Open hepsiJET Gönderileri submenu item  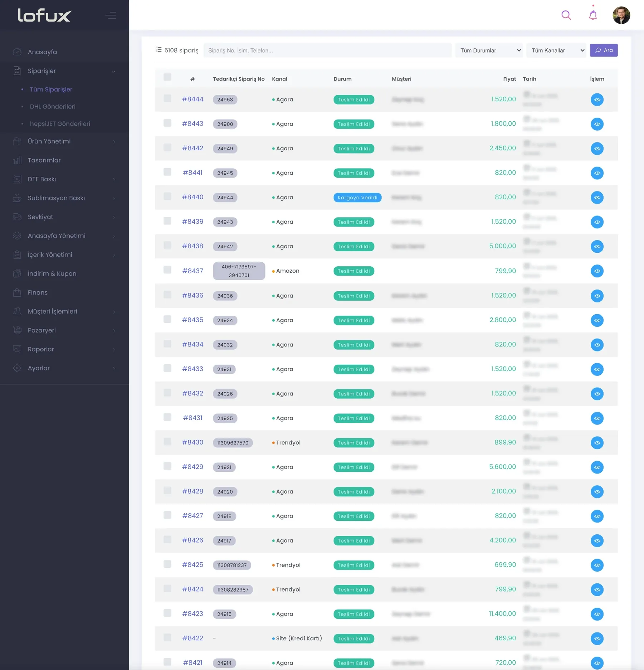click(60, 124)
